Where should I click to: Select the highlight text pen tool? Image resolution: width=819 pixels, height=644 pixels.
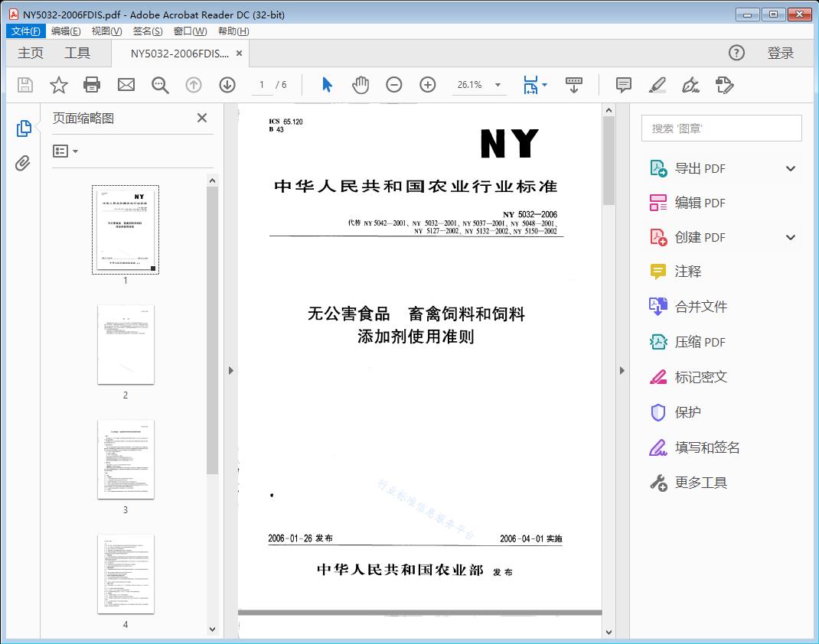[x=657, y=85]
